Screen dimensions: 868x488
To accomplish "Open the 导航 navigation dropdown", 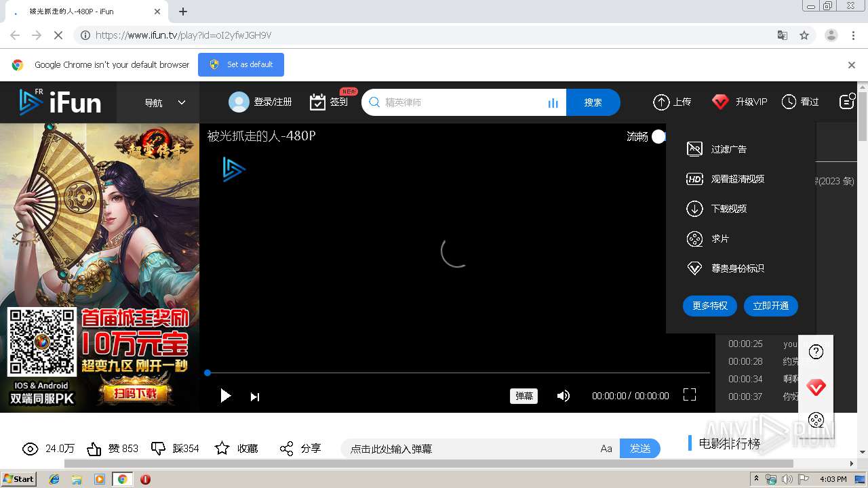I will coord(165,102).
